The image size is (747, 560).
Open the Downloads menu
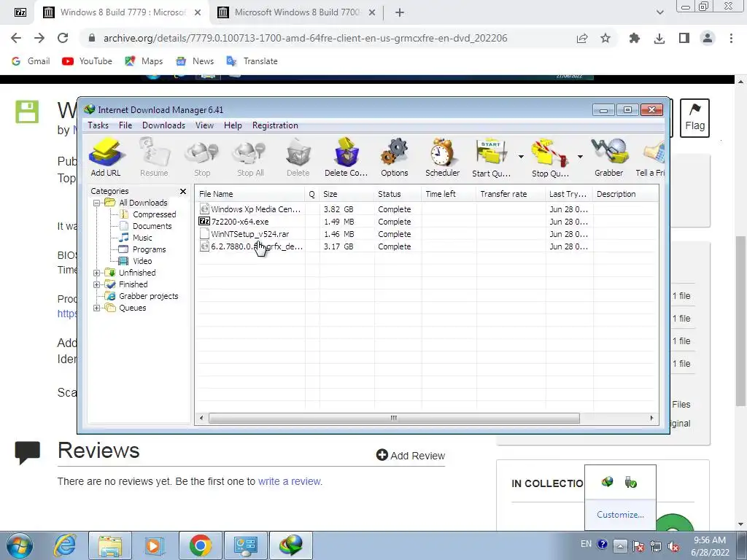click(x=163, y=125)
